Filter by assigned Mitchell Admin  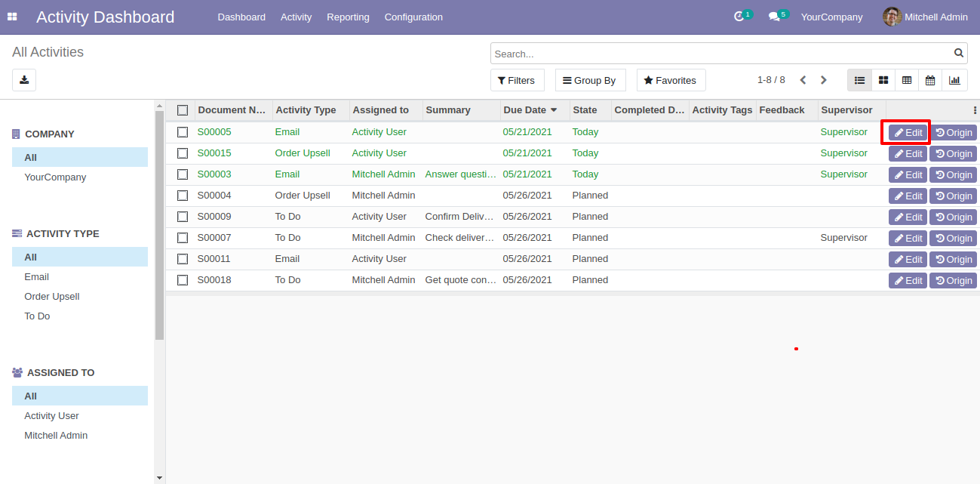80,436
